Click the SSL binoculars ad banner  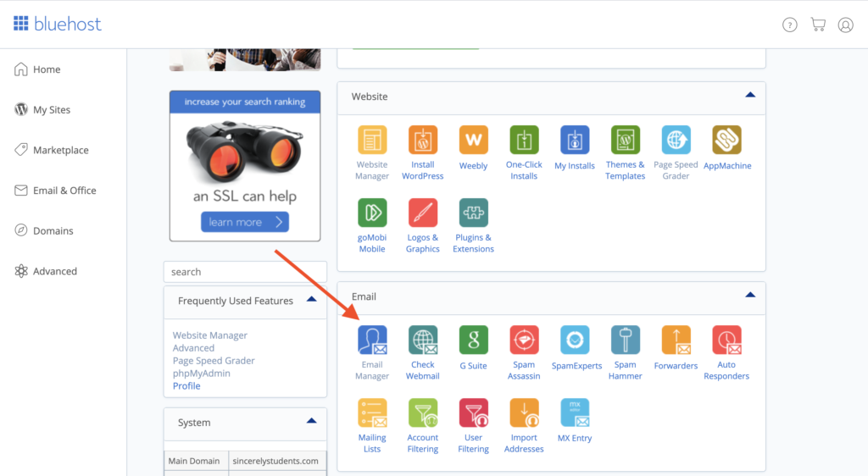[x=245, y=166]
